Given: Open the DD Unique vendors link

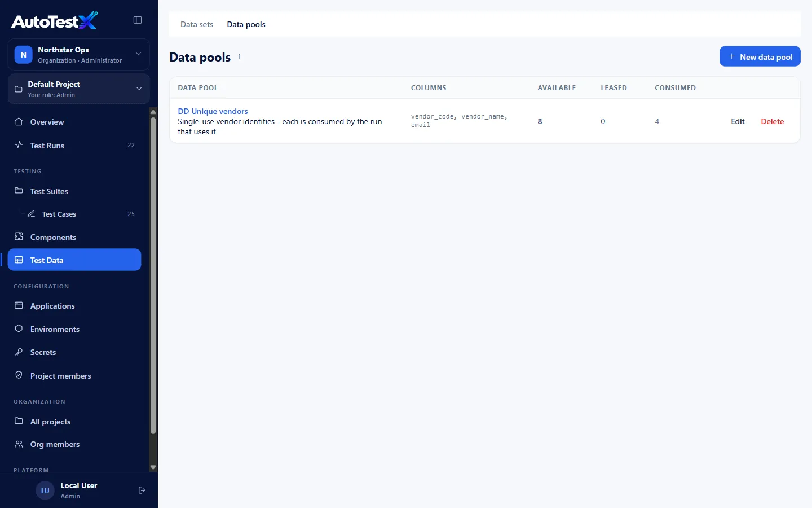Looking at the screenshot, I should [x=213, y=111].
